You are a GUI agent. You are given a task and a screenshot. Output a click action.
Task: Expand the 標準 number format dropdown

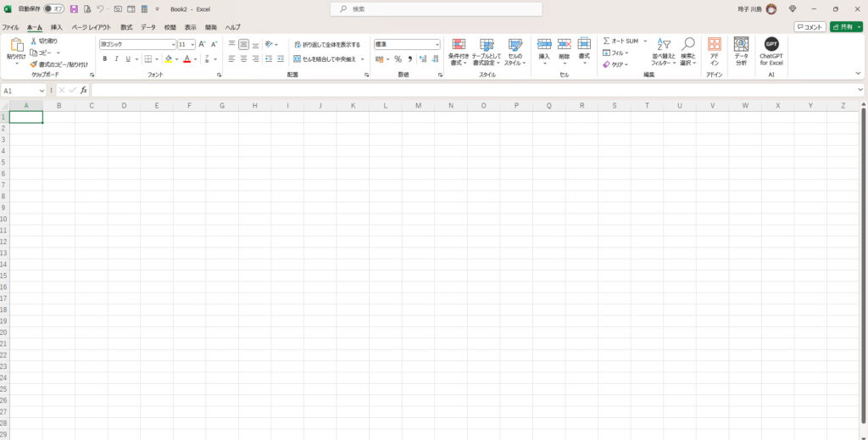[x=407, y=44]
